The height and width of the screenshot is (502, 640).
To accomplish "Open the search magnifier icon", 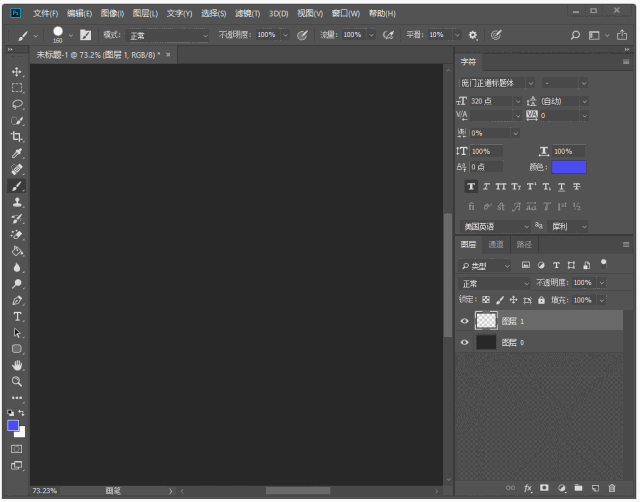I will pos(576,36).
